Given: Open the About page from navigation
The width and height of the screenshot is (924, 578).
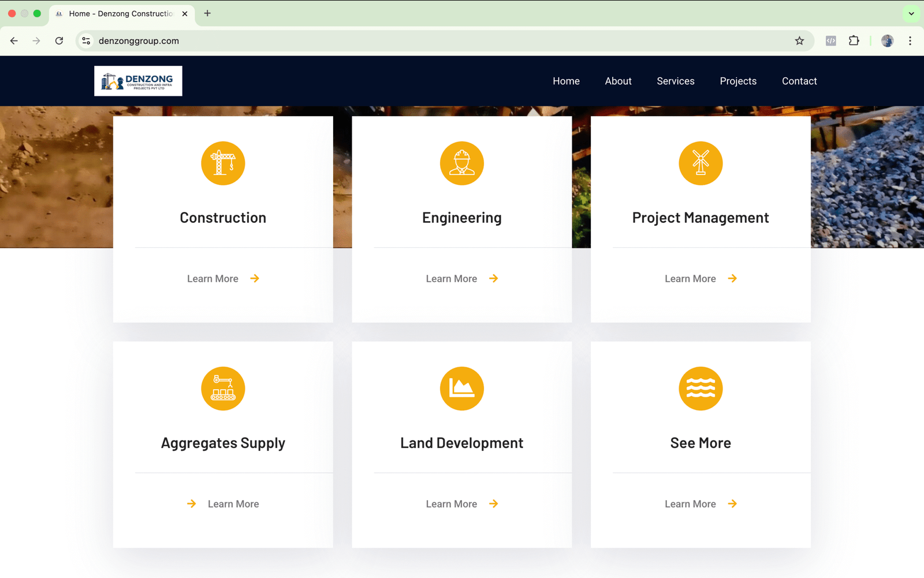Looking at the screenshot, I should (x=618, y=81).
